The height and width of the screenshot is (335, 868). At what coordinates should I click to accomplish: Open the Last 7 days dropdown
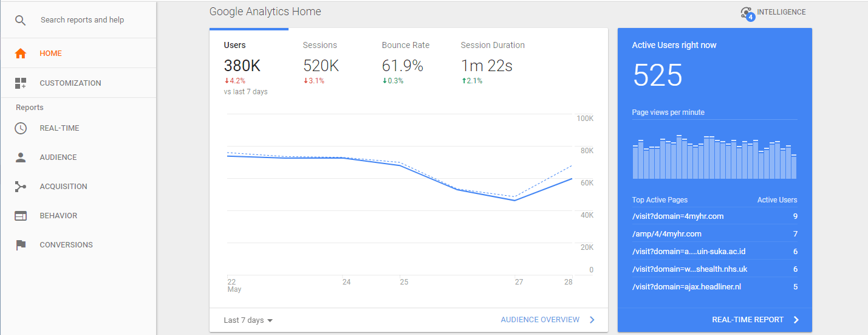point(248,320)
